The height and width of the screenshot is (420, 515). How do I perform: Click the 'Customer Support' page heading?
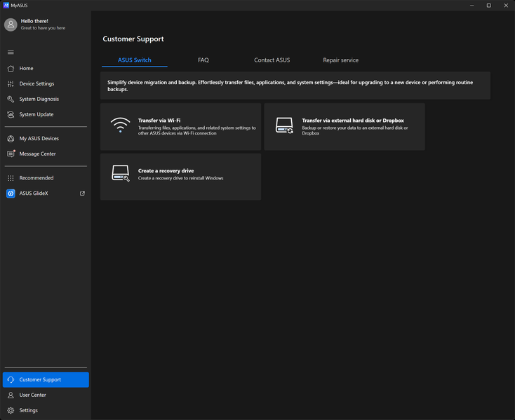click(x=133, y=39)
